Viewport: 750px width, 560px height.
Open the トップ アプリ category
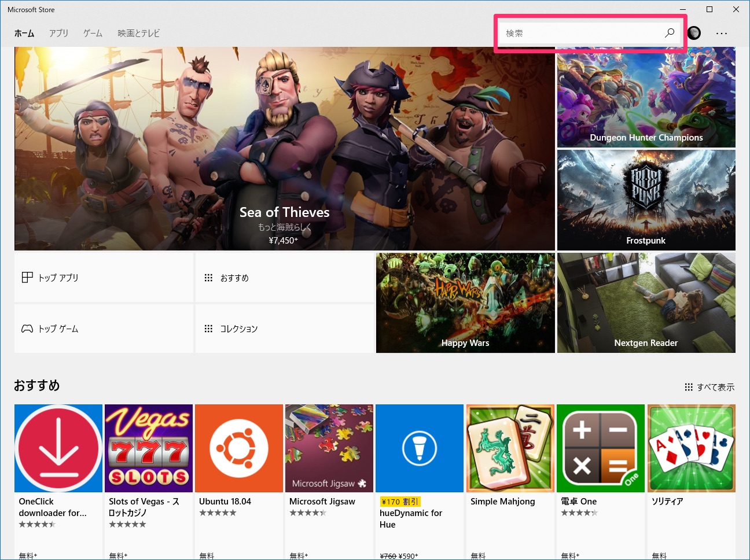coord(104,277)
